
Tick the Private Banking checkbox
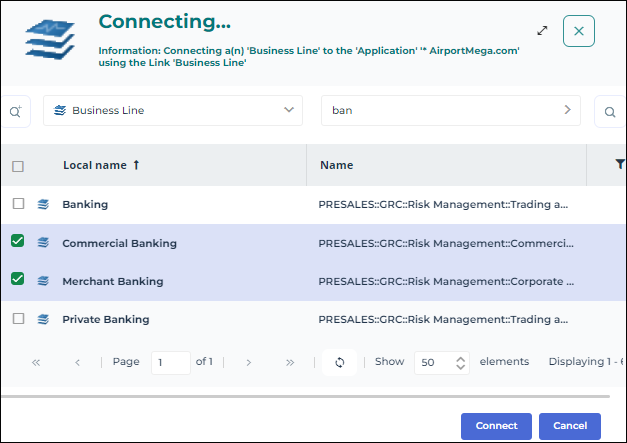tap(18, 319)
